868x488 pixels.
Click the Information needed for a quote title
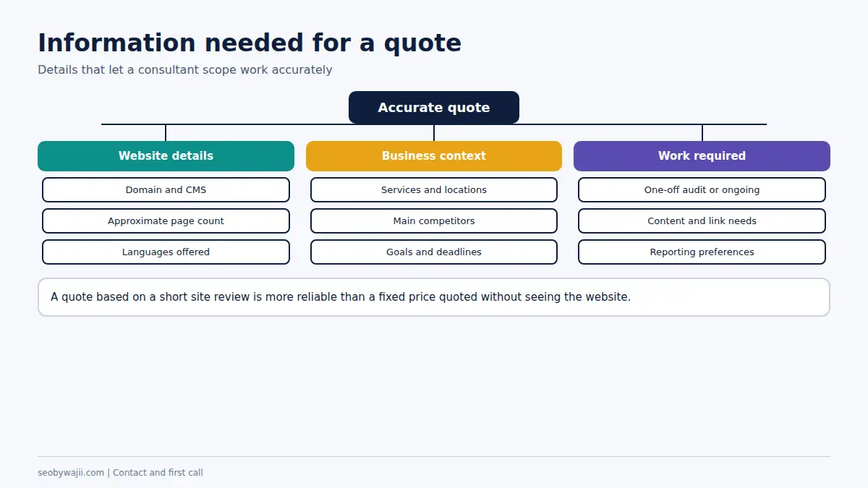coord(250,43)
